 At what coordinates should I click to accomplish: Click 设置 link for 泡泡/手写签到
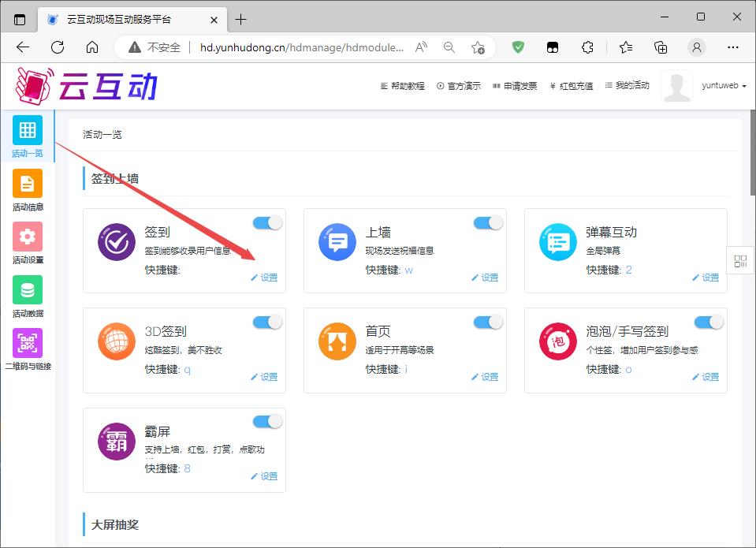[706, 377]
